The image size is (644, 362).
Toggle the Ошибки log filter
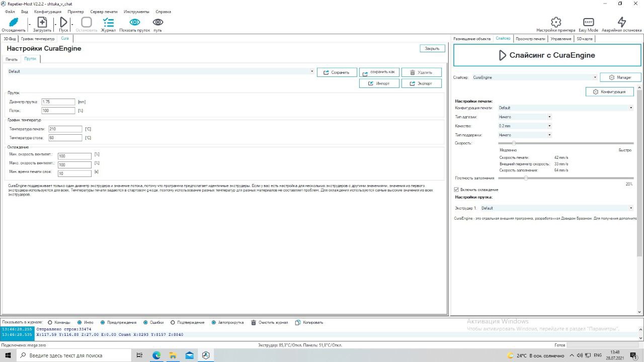tap(146, 322)
